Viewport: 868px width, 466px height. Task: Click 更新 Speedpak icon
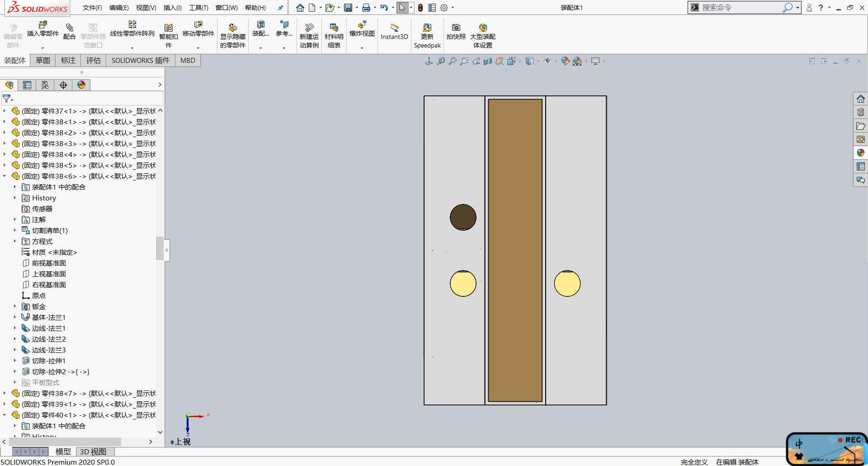click(x=427, y=35)
